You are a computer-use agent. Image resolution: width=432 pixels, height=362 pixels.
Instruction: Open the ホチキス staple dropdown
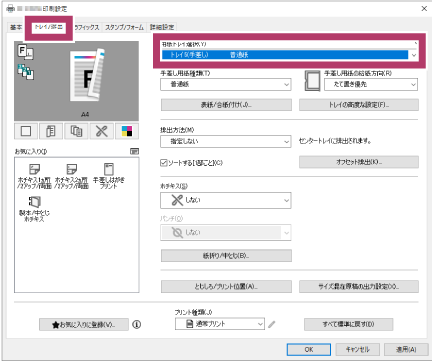[226, 200]
